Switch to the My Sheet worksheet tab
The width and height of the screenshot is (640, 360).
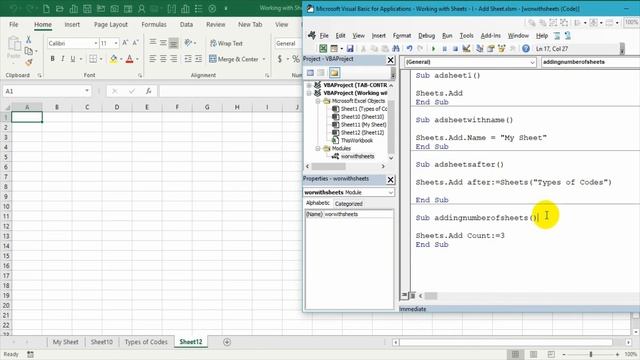[x=65, y=342]
